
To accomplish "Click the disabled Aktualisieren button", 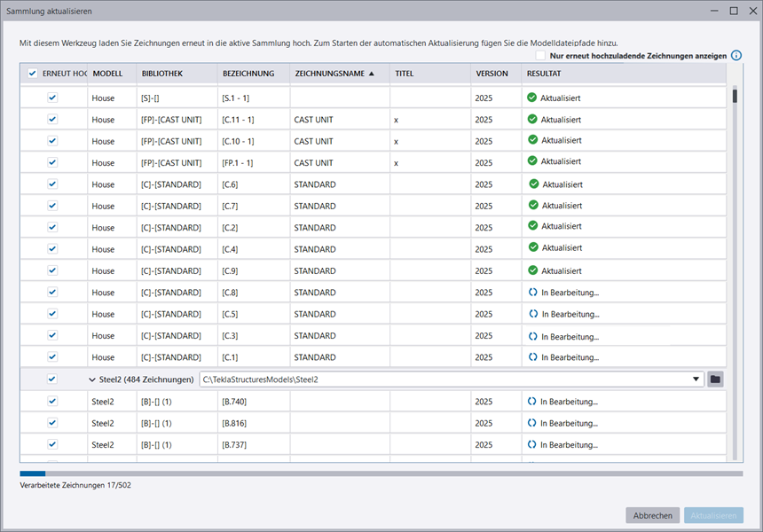I will coord(713,515).
